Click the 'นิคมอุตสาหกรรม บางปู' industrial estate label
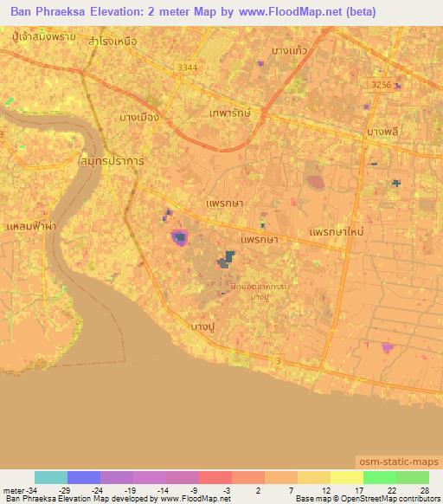 (x=260, y=291)
